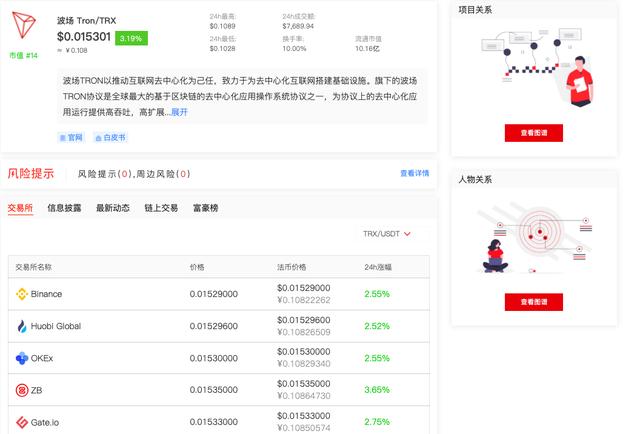The height and width of the screenshot is (434, 640).
Task: Click the 市值 #14 rank label
Action: [23, 56]
